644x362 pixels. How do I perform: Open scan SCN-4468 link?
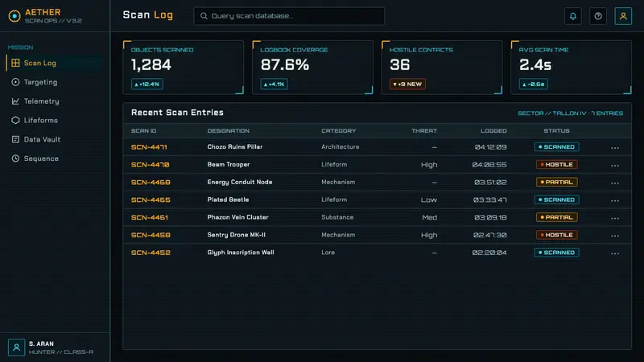[x=151, y=183]
